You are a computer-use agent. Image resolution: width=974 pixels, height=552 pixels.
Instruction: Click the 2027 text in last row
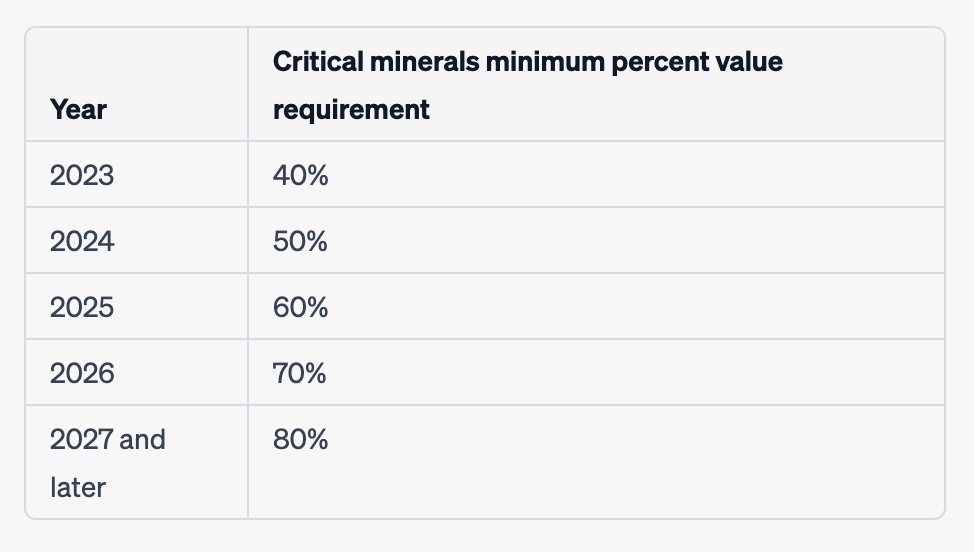[x=80, y=439]
